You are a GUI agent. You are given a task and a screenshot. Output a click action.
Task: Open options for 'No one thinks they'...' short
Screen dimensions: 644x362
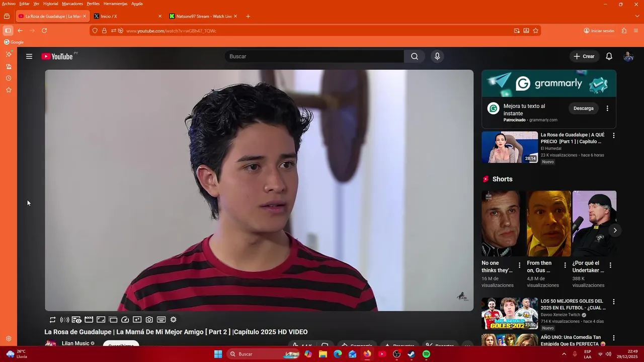point(520,265)
